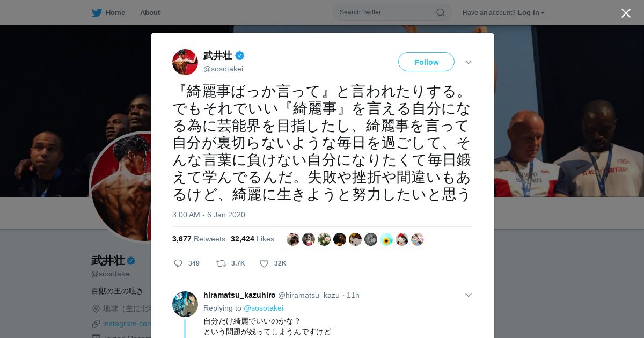Open the About menu item
This screenshot has width=644, height=338.
click(150, 12)
